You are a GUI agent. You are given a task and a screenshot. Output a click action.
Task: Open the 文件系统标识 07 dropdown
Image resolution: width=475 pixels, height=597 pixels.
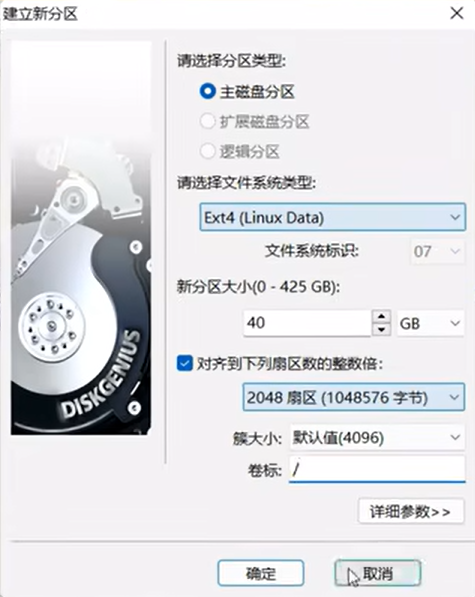438,251
